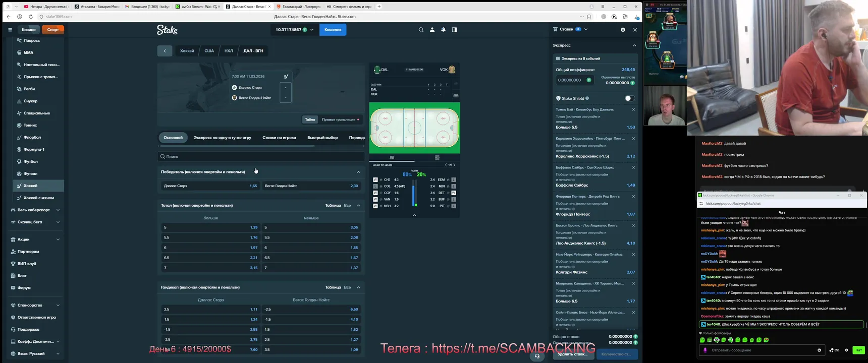
Task: Remove the Boston Bruins - Los Angeles bet
Action: coord(633,225)
